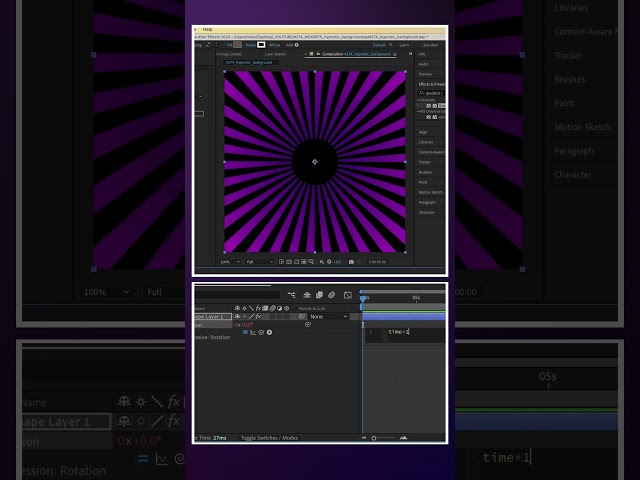640x480 pixels.
Task: Select the Composition hypnotic_background tab
Action: pyautogui.click(x=356, y=54)
